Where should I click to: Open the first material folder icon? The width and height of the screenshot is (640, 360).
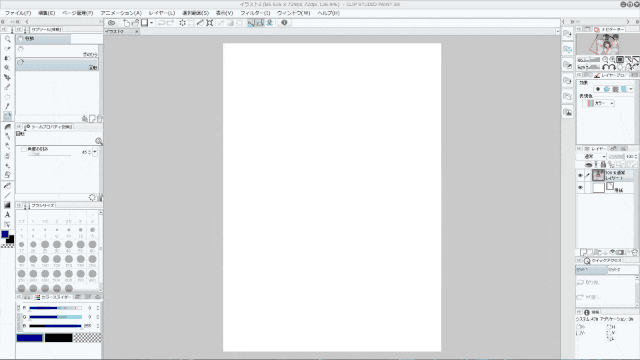[x=567, y=34]
